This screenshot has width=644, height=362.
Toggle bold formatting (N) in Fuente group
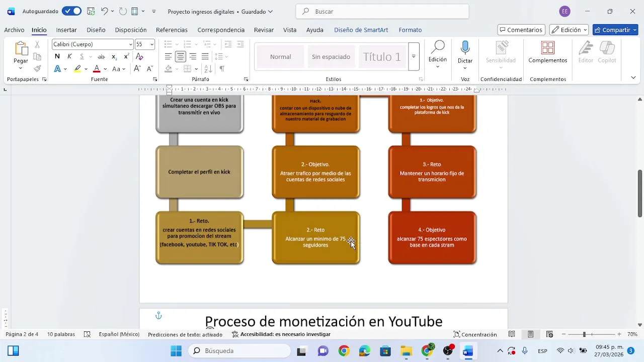(x=57, y=56)
